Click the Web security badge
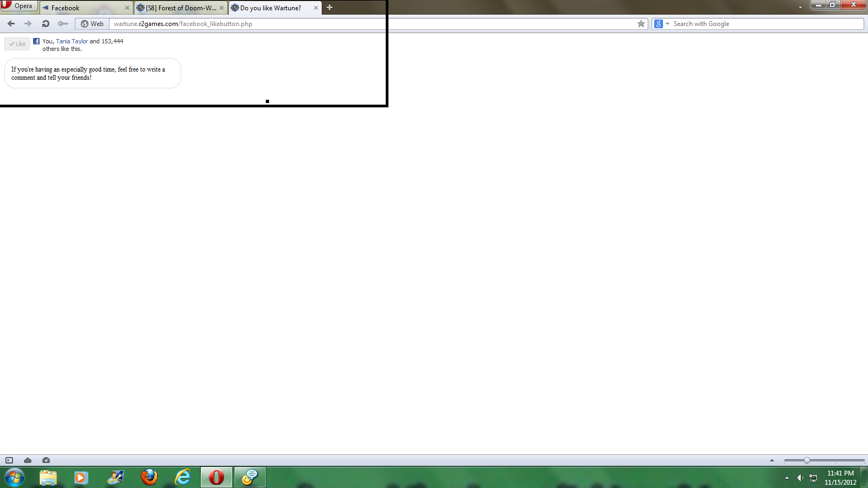Screen dimensions: 868x488 pos(92,24)
